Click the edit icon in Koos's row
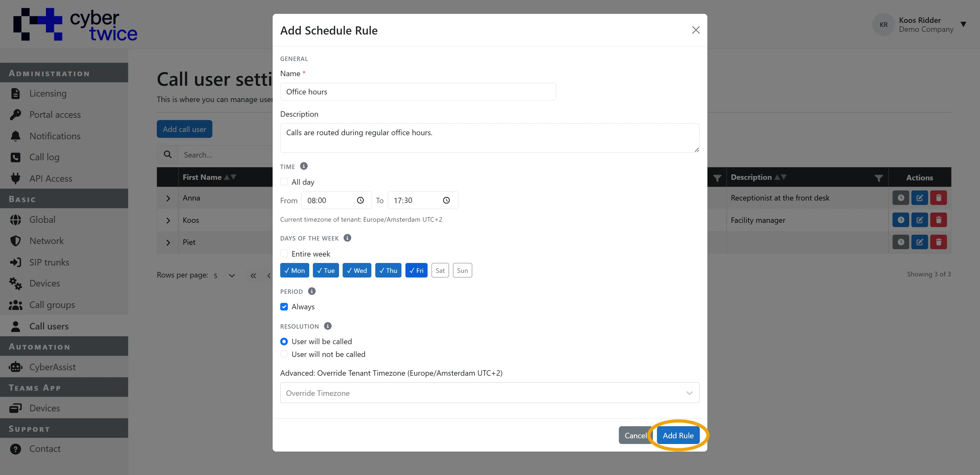The image size is (980, 475). coord(920,220)
